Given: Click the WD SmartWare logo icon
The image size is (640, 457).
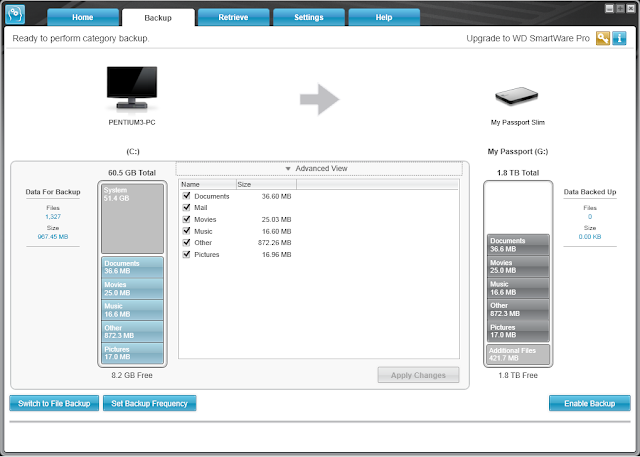Looking at the screenshot, I should pyautogui.click(x=15, y=14).
